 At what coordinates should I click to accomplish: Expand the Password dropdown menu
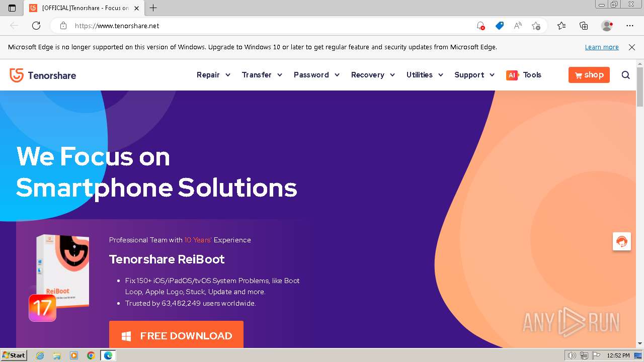click(x=316, y=75)
